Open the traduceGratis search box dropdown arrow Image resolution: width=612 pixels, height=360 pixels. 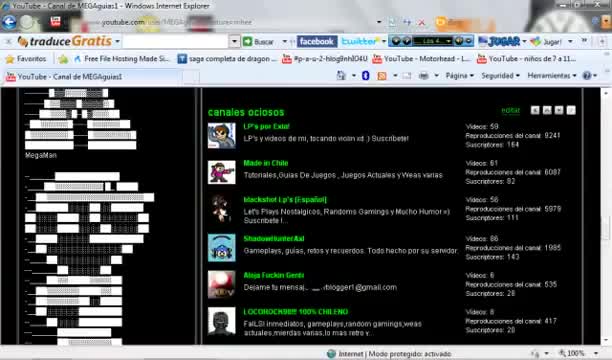[234, 41]
